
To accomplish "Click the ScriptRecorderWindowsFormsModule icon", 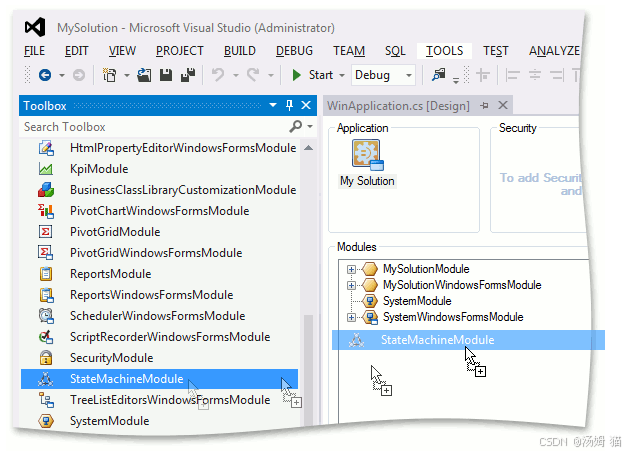I will pos(46,337).
